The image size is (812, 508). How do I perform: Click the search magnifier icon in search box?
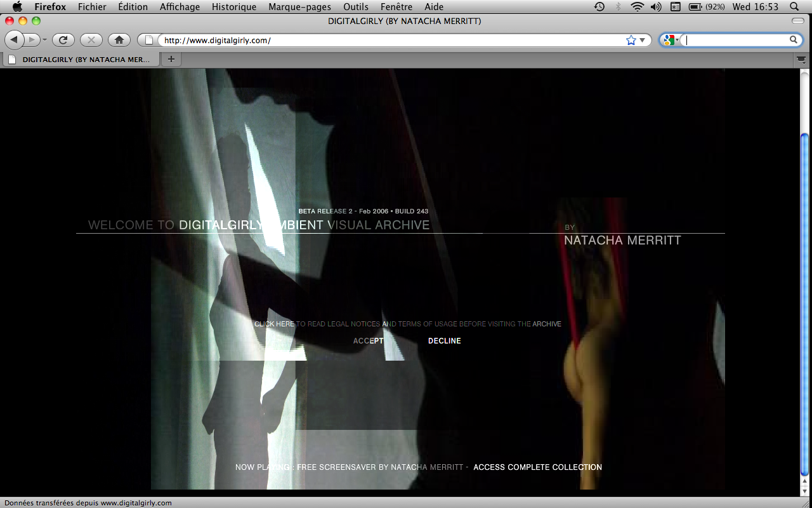coord(793,40)
